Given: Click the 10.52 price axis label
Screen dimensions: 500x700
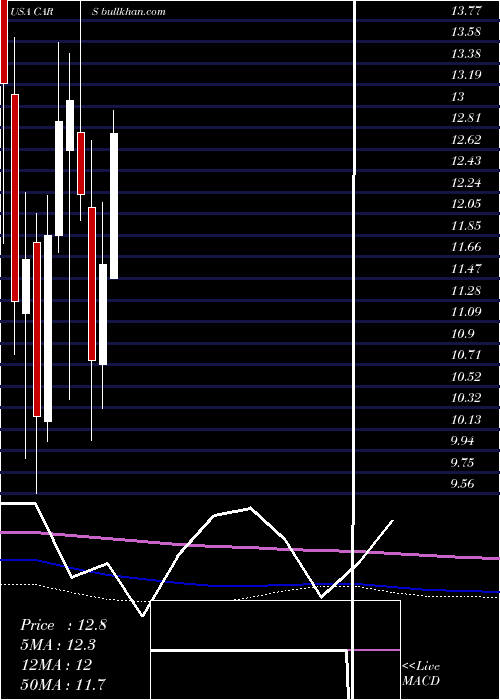Looking at the screenshot, I should click(467, 376).
